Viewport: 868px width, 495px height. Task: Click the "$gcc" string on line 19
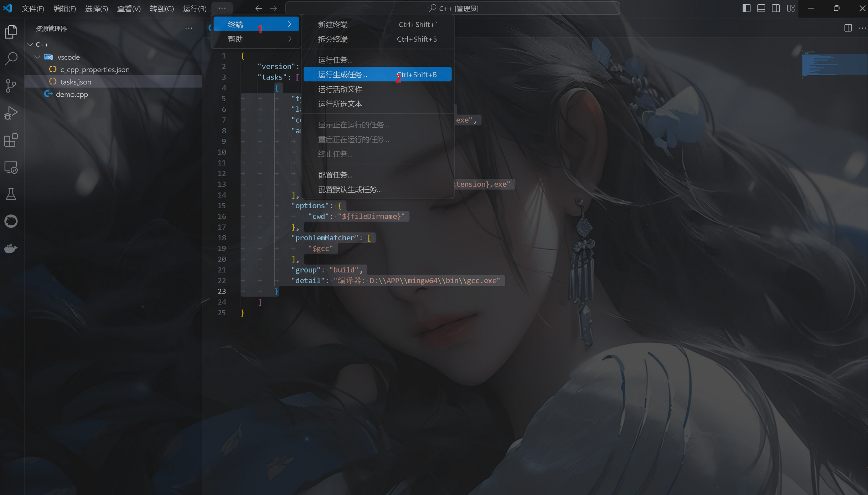(x=320, y=249)
